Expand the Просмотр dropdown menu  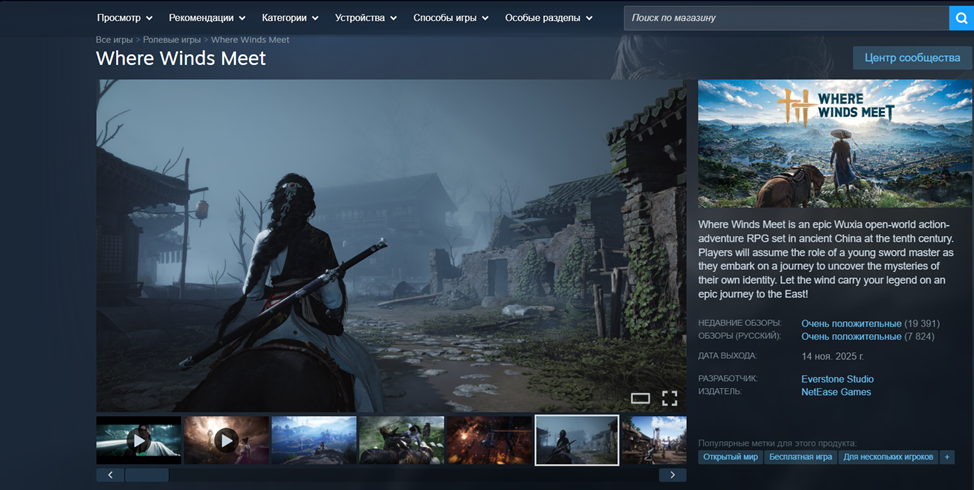tap(125, 18)
